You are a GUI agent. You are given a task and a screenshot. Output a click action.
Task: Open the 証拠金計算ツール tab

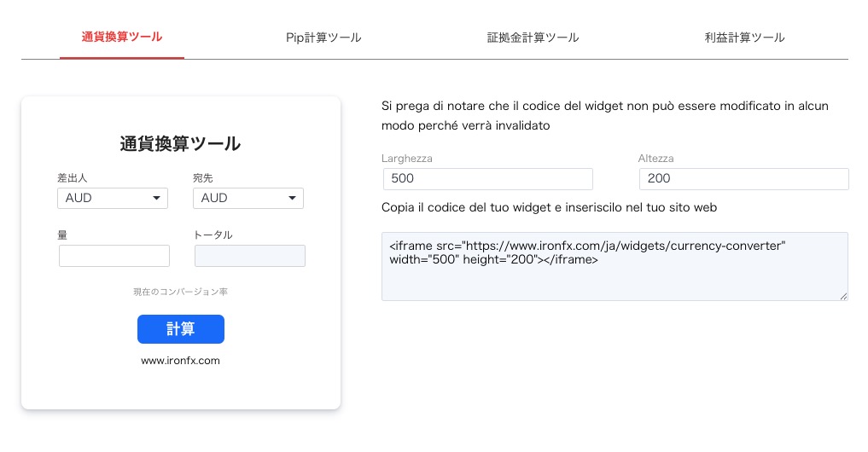533,38
